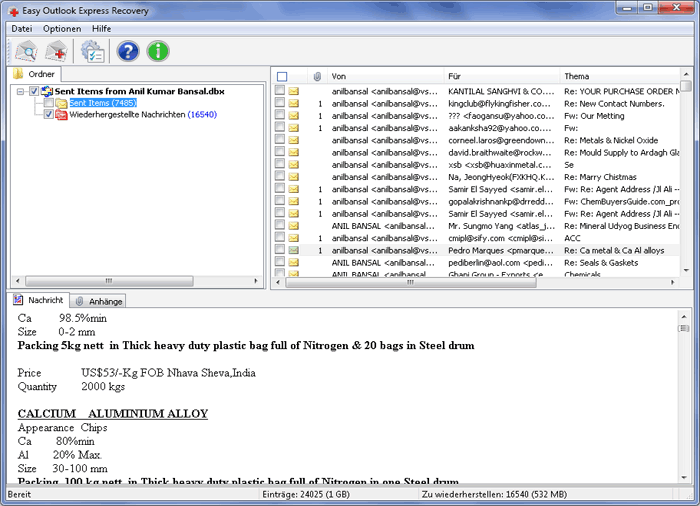Sort messages by the Für column
The height and width of the screenshot is (506, 700).
(x=502, y=76)
